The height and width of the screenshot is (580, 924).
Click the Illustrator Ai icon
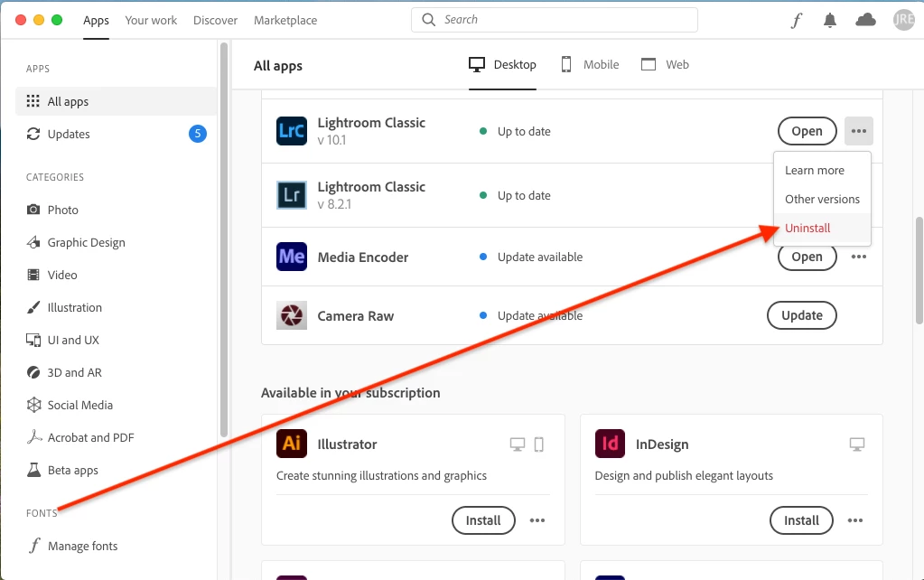point(292,444)
